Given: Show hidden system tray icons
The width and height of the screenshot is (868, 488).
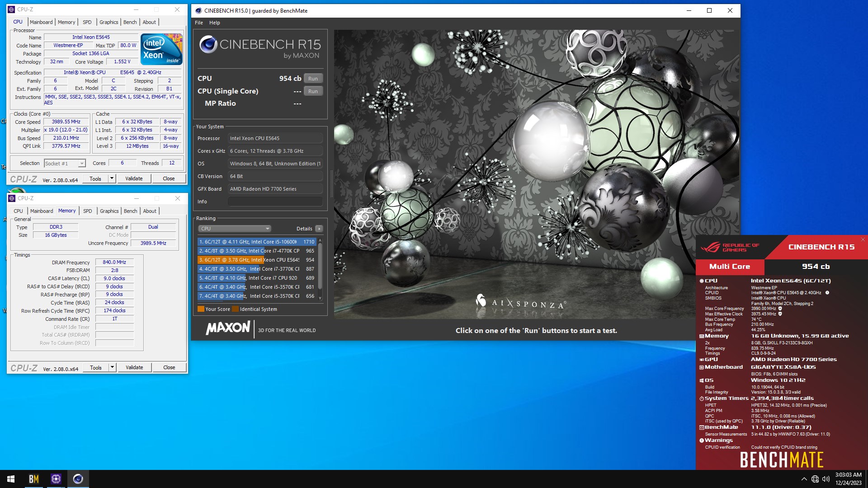Looking at the screenshot, I should tap(804, 479).
